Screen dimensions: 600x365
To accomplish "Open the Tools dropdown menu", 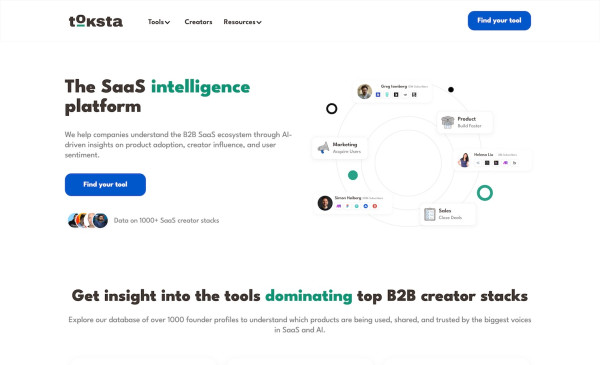I will pyautogui.click(x=159, y=22).
